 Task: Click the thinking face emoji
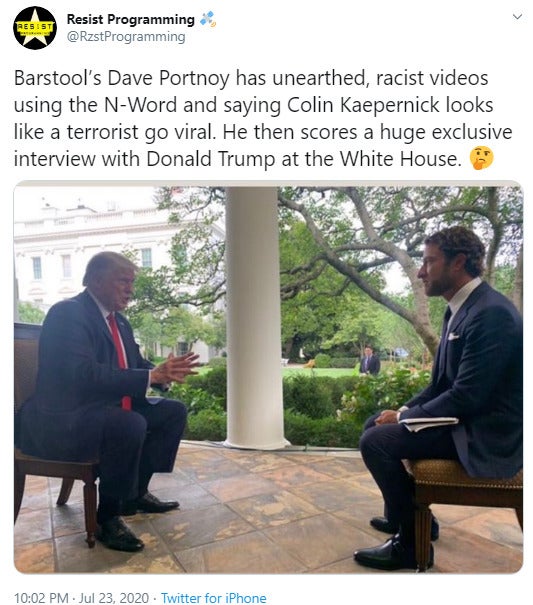point(481,158)
